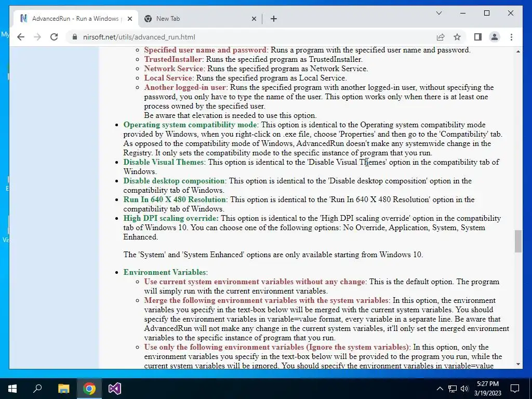Image resolution: width=532 pixels, height=399 pixels.
Task: Share this page icon
Action: click(441, 37)
